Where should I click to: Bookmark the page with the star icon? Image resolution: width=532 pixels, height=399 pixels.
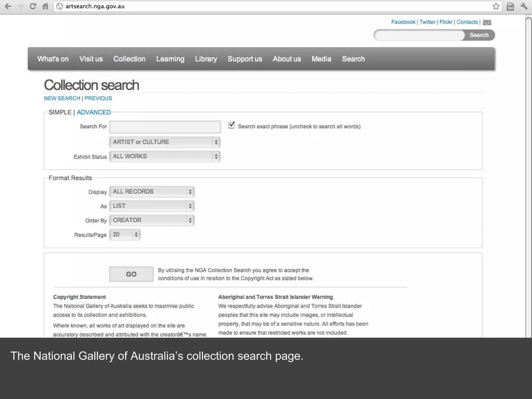(x=496, y=6)
